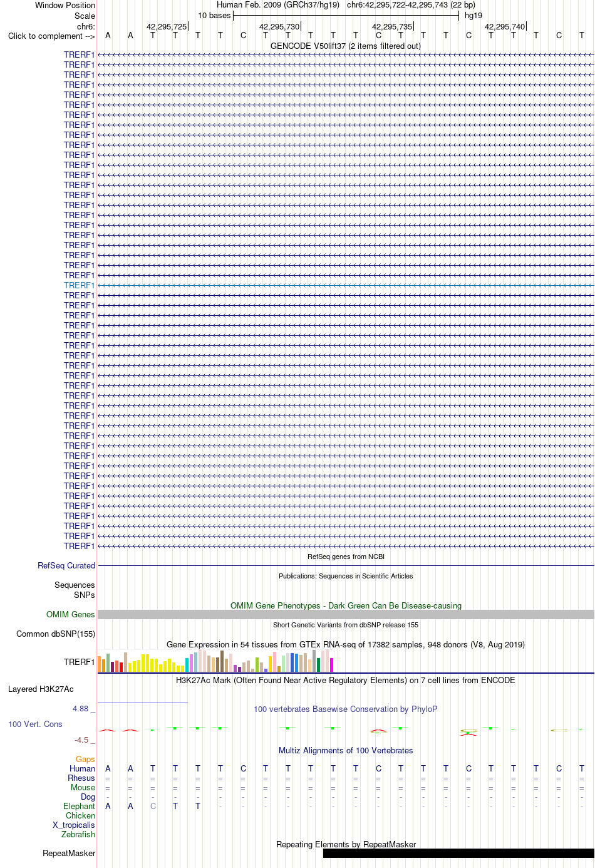Click the Human alignment row label
Viewport: 595px width, 868px height.
[82, 768]
